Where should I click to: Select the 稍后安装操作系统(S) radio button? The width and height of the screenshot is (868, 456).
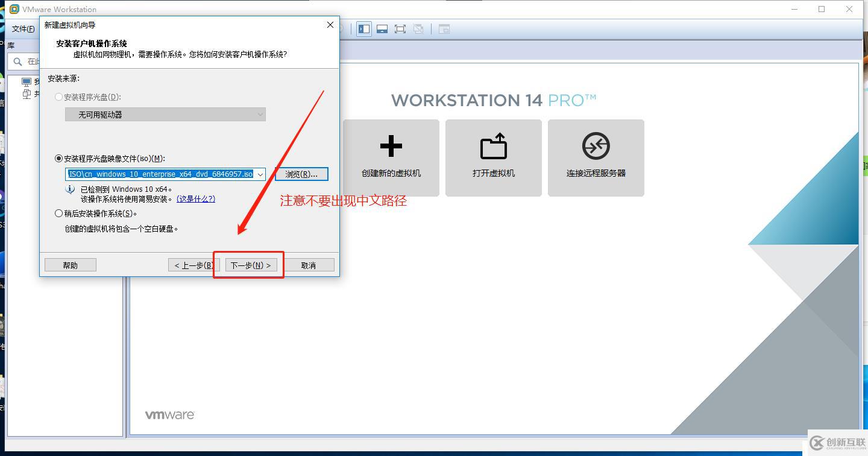click(58, 212)
